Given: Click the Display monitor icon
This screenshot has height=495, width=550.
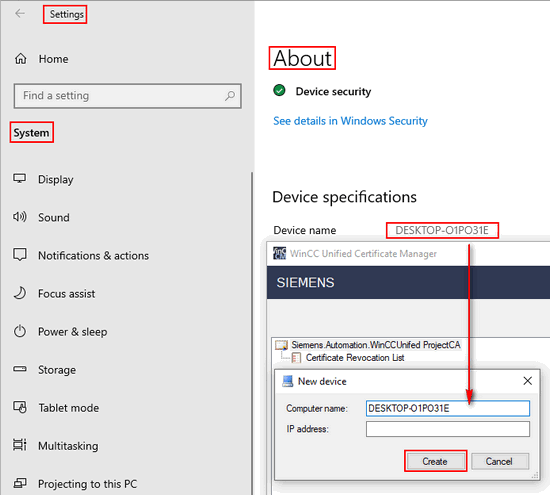Looking at the screenshot, I should click(20, 179).
